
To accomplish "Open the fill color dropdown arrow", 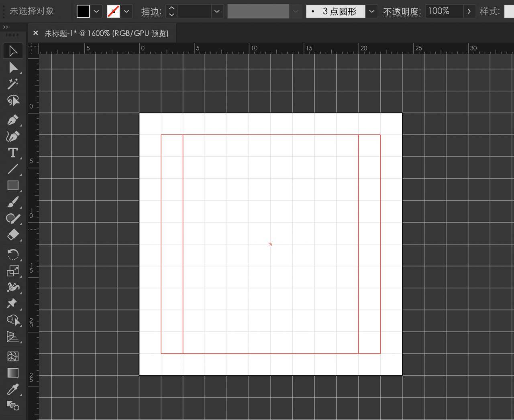I will pyautogui.click(x=96, y=11).
